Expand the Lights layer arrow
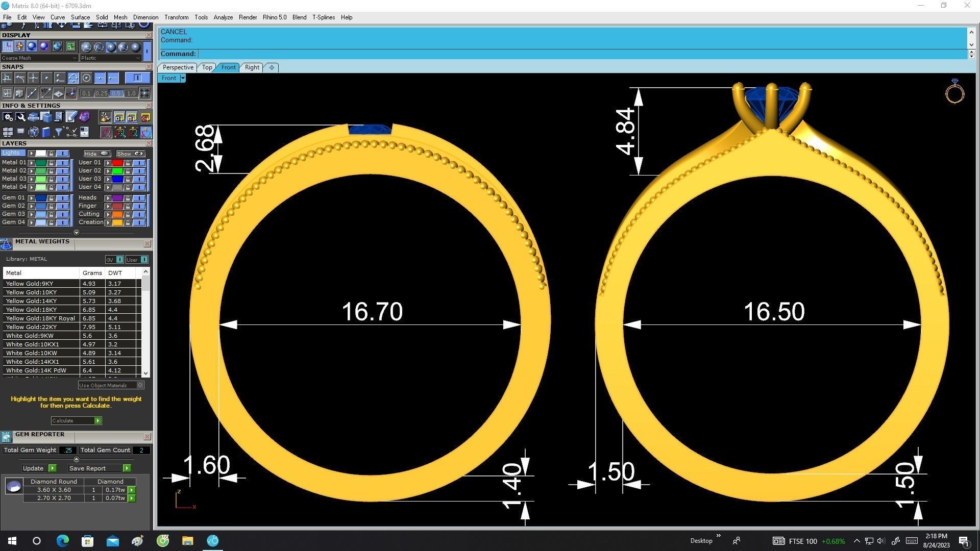980x551 pixels. click(x=31, y=154)
